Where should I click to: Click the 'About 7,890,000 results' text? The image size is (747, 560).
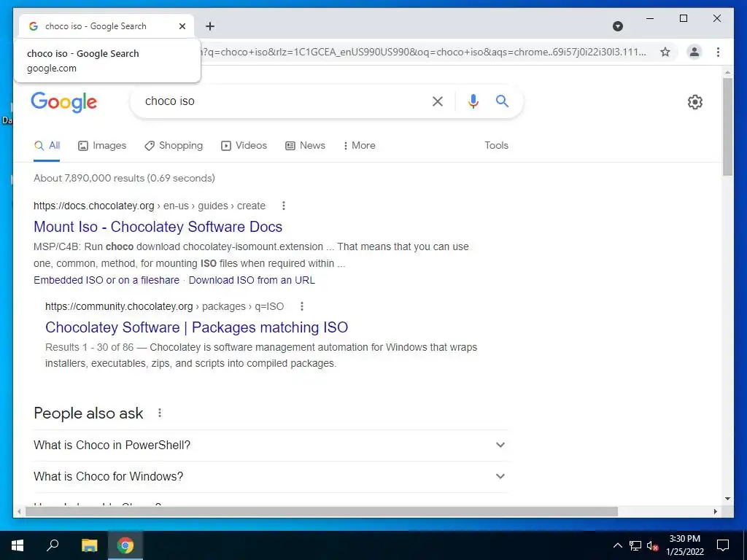124,178
